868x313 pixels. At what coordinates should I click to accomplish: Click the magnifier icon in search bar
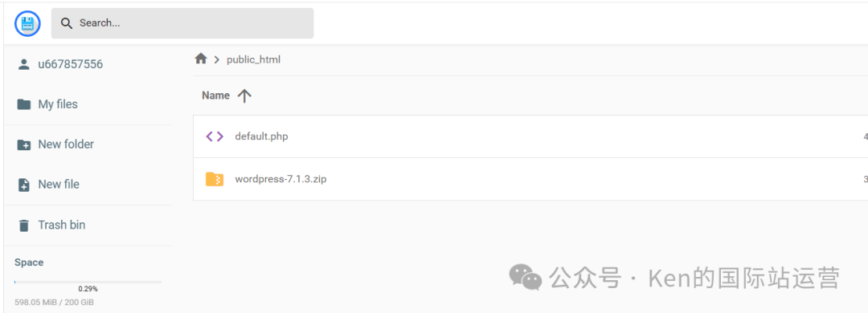tap(67, 23)
